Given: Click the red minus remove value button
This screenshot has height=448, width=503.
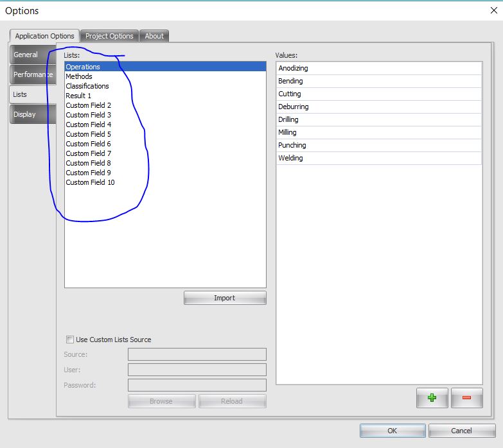Looking at the screenshot, I should coord(466,398).
